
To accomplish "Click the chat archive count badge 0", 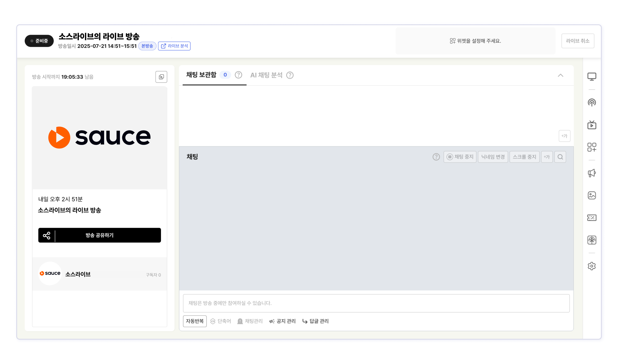I will pyautogui.click(x=225, y=75).
